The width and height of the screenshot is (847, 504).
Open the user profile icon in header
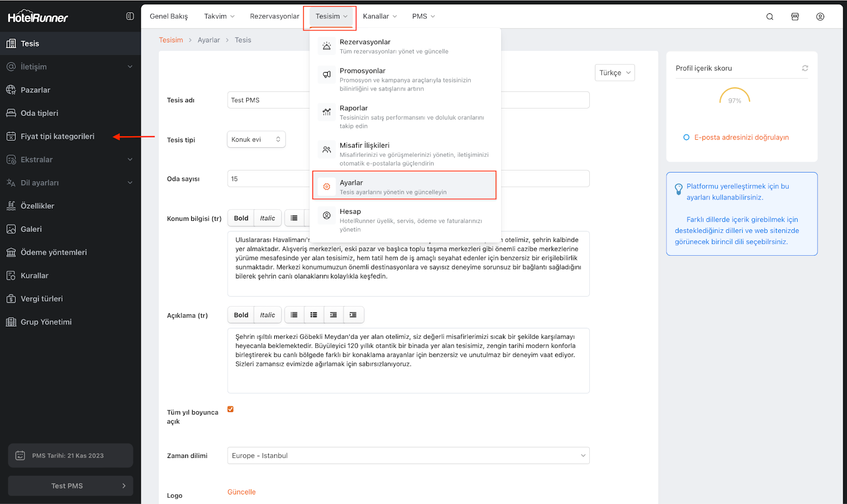tap(820, 16)
